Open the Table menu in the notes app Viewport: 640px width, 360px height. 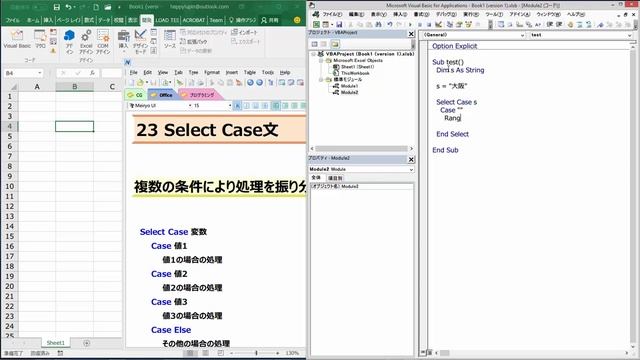(x=249, y=72)
